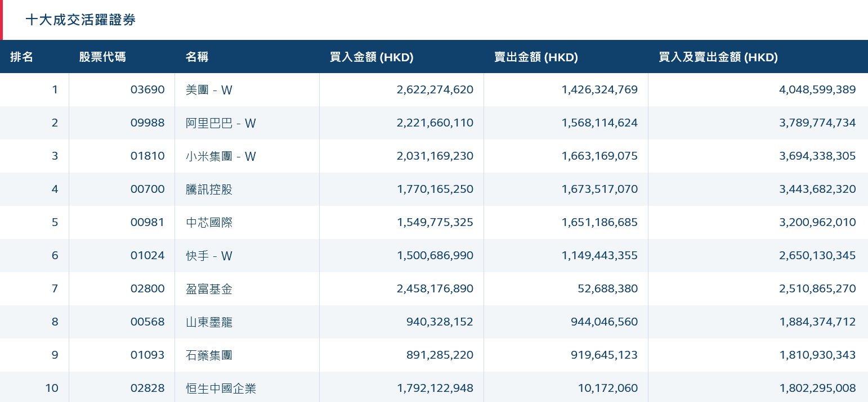This screenshot has width=868, height=402.
Task: Click the 名稱 column header
Action: click(196, 57)
